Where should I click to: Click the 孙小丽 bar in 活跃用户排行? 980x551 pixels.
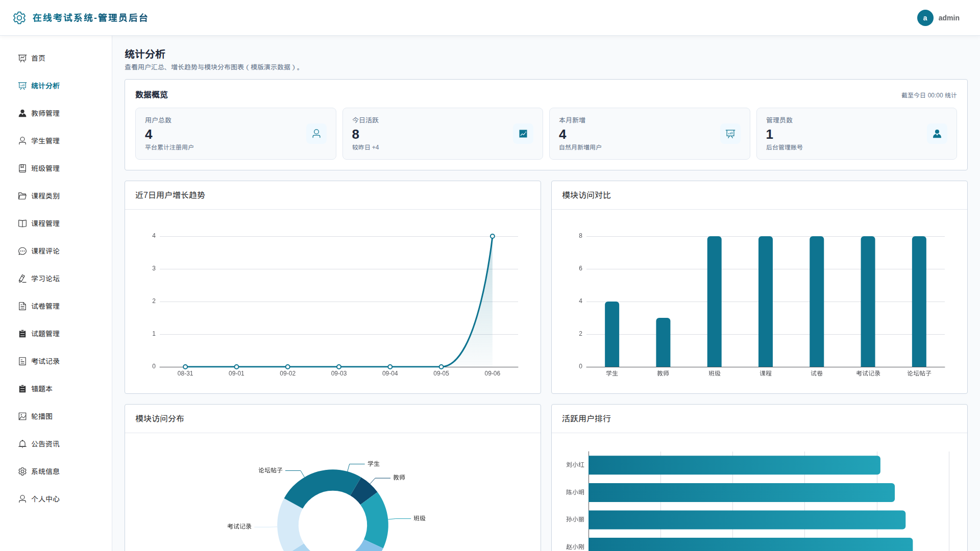click(x=747, y=520)
